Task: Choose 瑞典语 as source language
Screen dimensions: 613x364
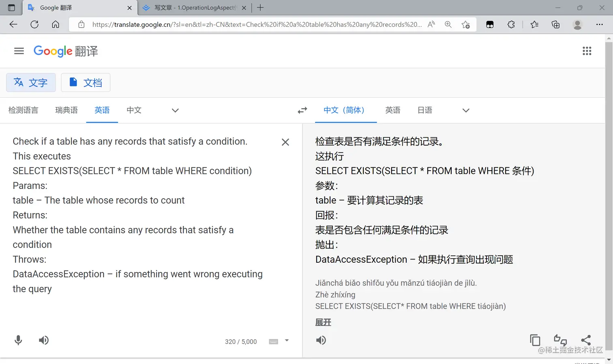Action: tap(66, 110)
